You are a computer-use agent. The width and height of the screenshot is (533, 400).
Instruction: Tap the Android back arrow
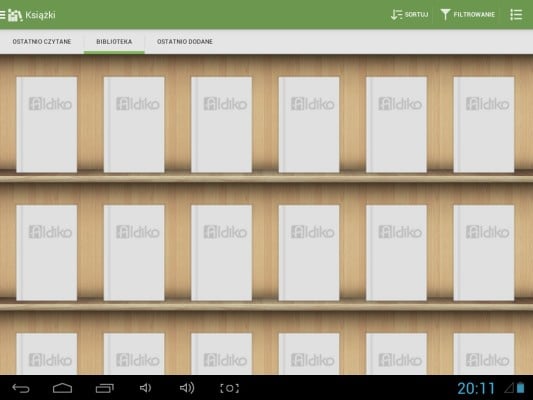coord(21,388)
